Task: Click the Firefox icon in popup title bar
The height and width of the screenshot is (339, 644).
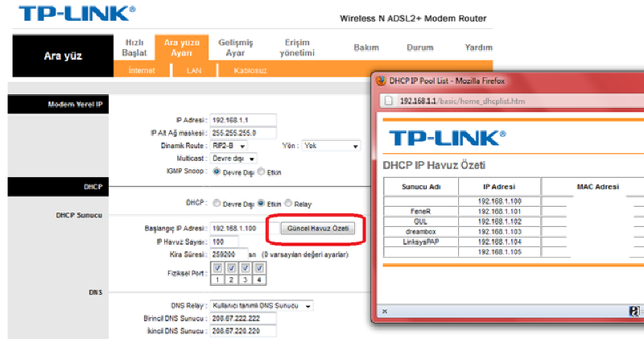Action: [381, 81]
